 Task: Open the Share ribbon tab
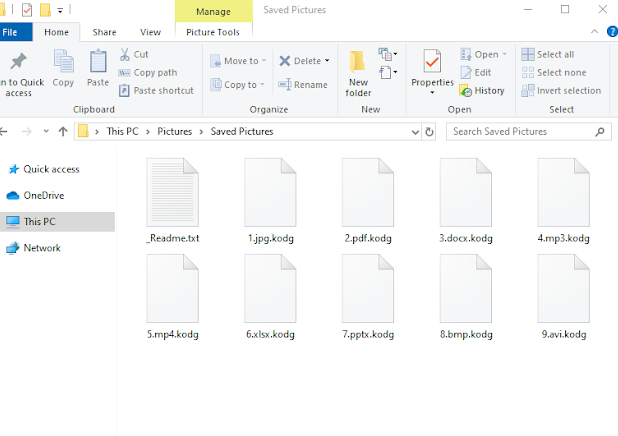point(104,32)
